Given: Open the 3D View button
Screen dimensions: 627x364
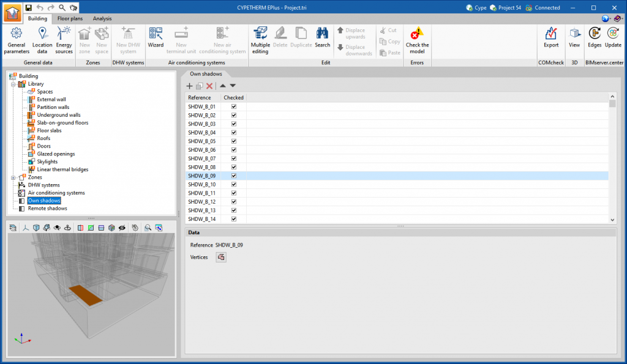Looking at the screenshot, I should click(x=574, y=38).
